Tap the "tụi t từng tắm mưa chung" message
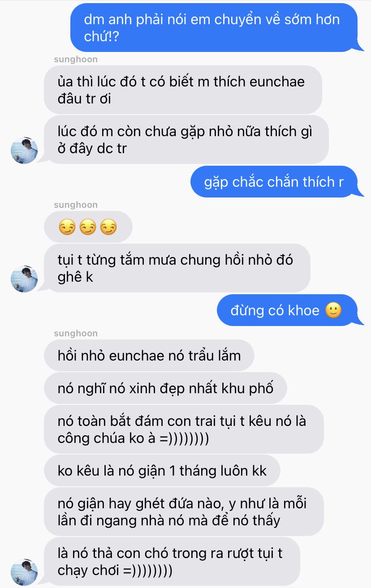 [177, 268]
